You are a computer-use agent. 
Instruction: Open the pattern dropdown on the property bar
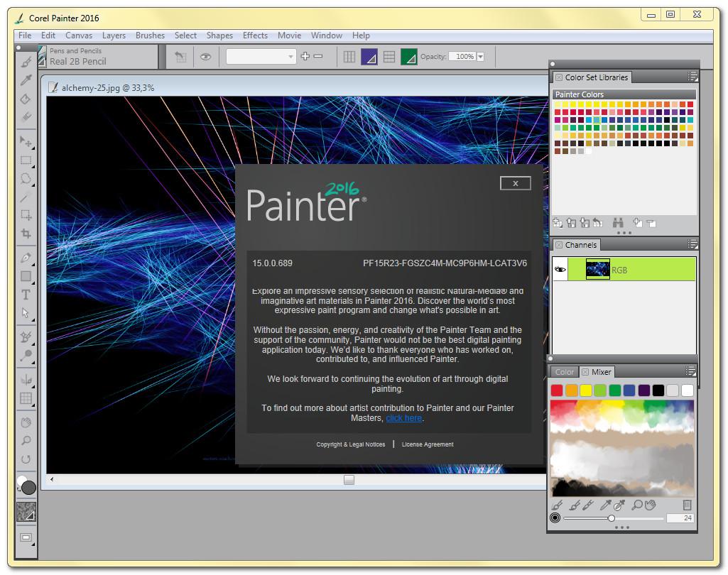click(x=290, y=56)
